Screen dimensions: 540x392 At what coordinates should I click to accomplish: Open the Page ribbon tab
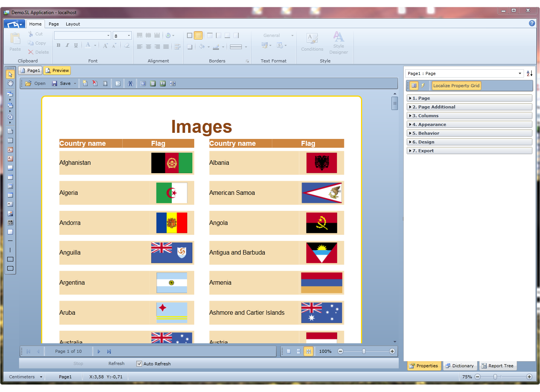coord(54,24)
